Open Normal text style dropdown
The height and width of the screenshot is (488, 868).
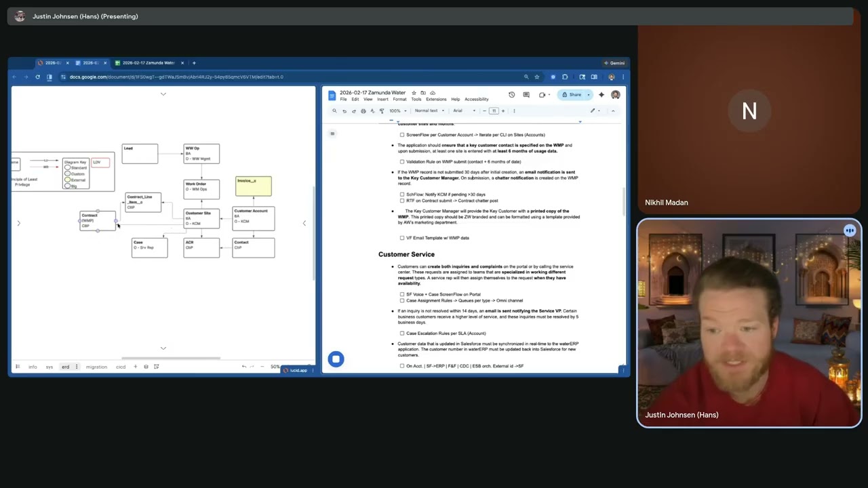[x=429, y=110]
